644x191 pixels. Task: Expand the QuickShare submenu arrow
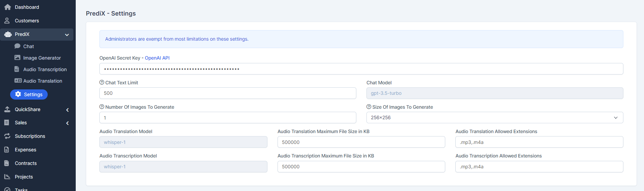(67, 110)
